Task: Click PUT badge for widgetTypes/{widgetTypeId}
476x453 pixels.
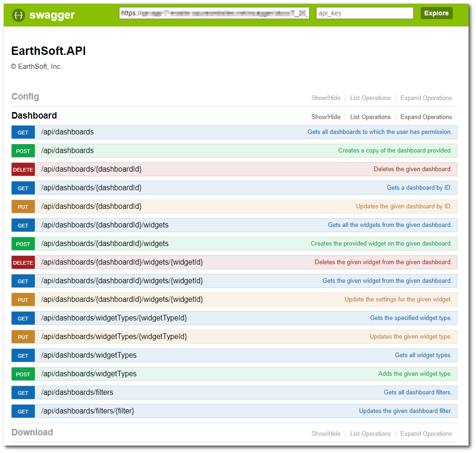Action: point(23,337)
